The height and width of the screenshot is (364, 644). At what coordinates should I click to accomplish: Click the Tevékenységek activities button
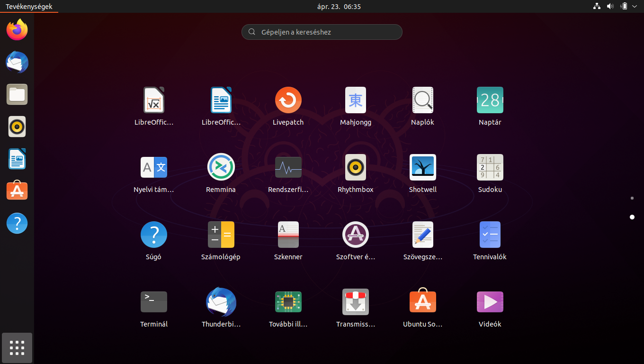tap(29, 7)
